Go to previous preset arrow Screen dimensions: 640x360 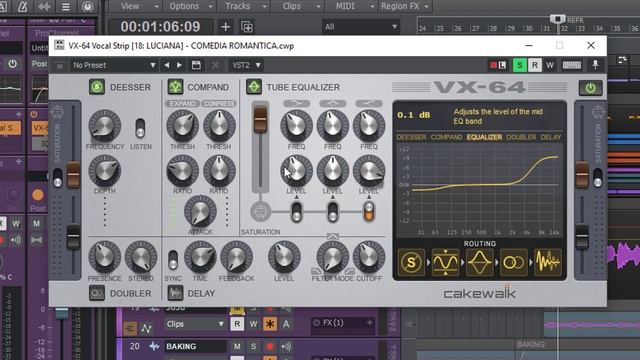167,65
